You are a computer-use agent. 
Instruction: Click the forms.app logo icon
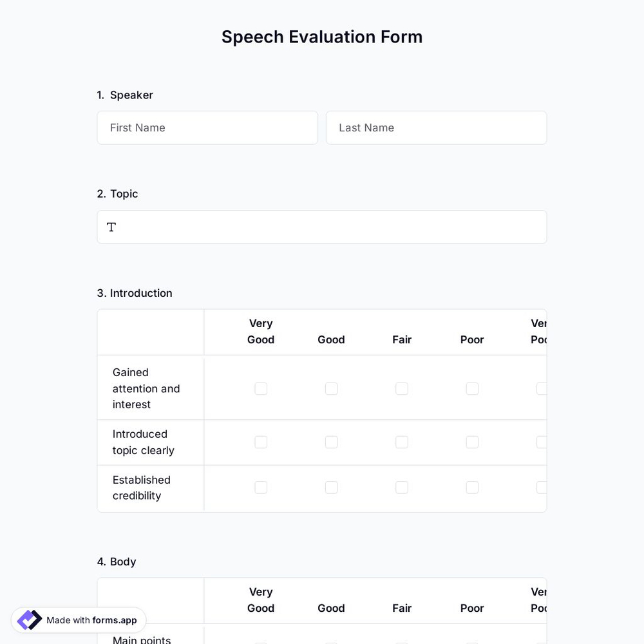[x=29, y=620]
